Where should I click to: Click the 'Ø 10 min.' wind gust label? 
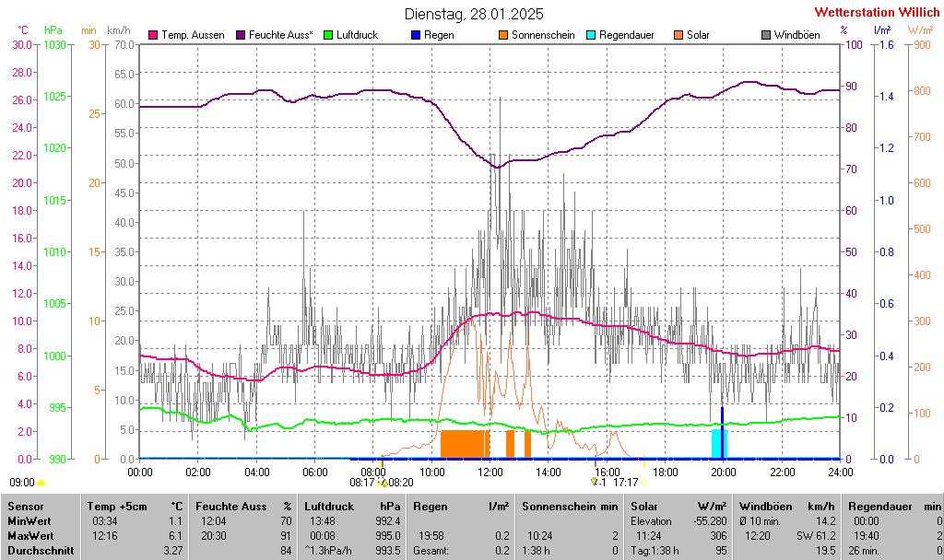point(761,521)
